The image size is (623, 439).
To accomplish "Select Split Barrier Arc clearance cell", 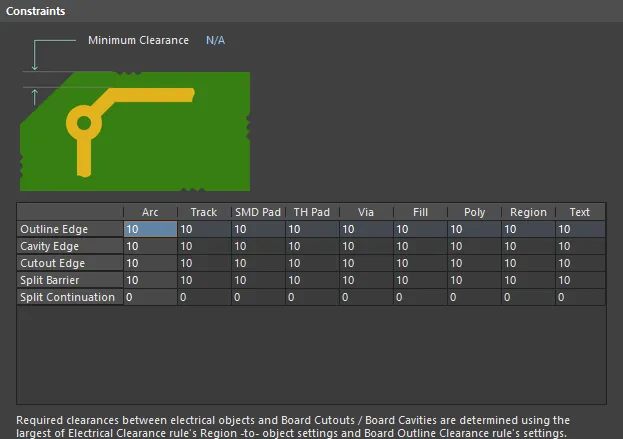I will coord(150,280).
